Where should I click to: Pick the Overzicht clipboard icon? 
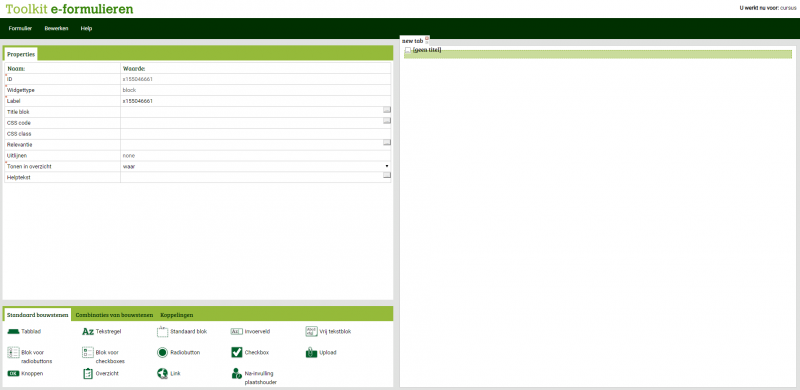[88, 374]
